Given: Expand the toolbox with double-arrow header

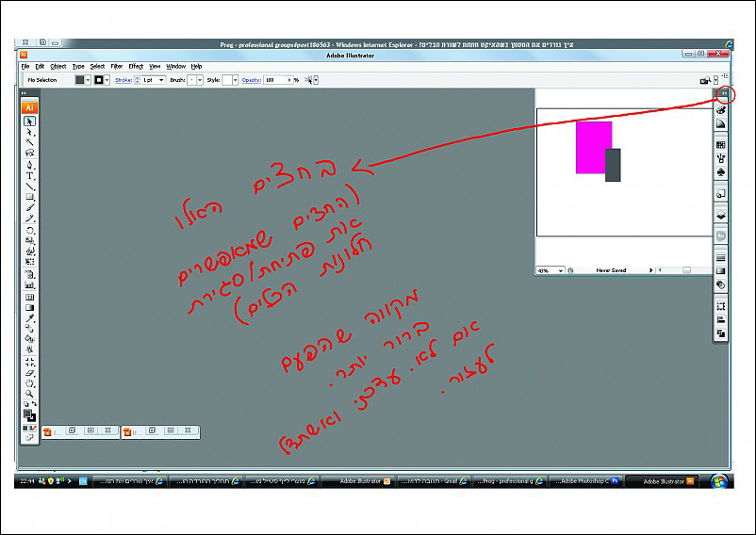Looking at the screenshot, I should pos(24,93).
